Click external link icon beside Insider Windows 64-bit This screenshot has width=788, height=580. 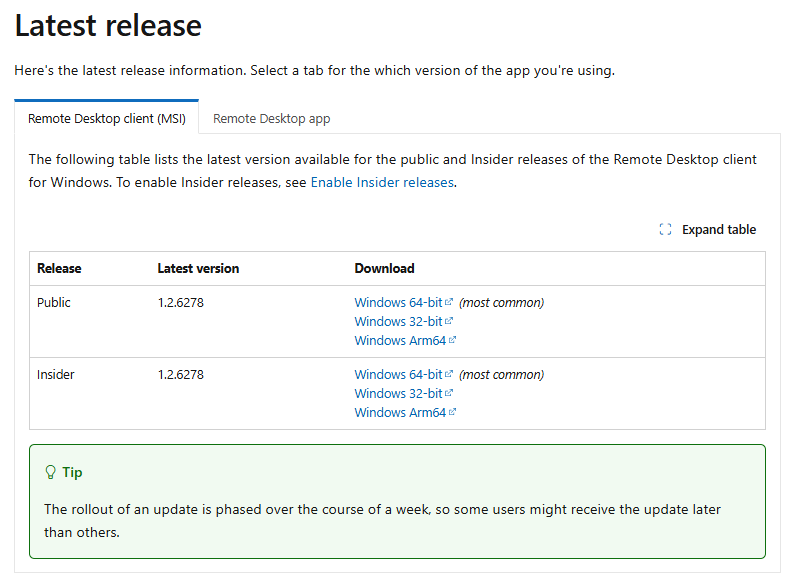tap(449, 374)
